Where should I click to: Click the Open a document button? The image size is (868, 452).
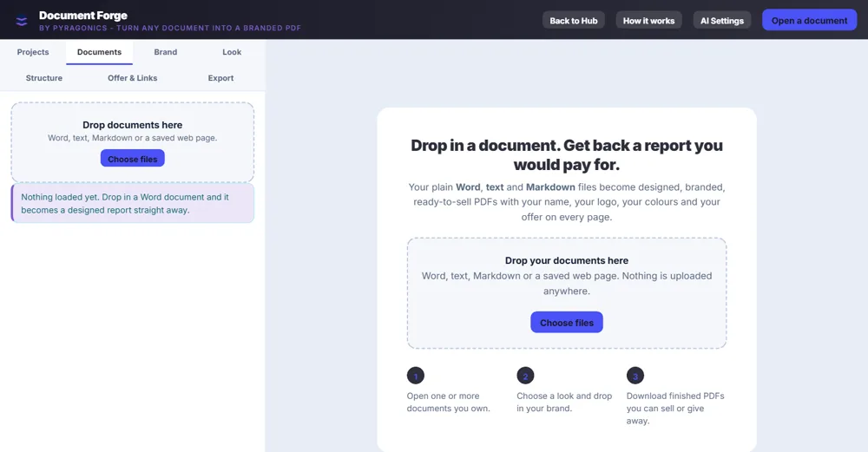pos(809,21)
